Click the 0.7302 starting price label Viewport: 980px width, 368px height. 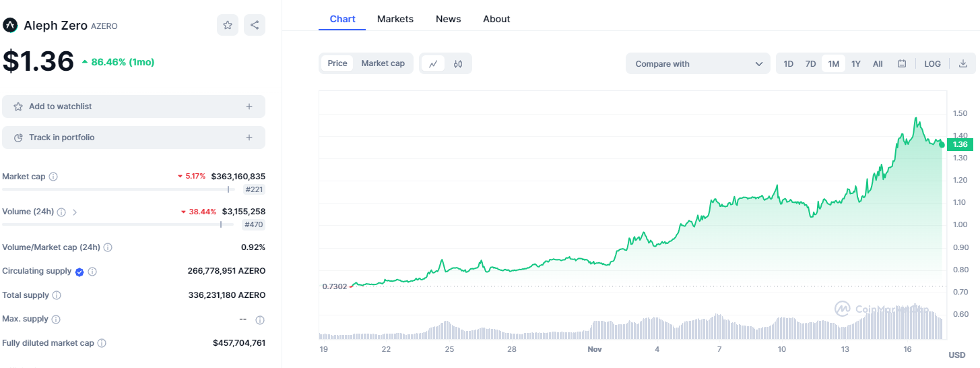click(335, 286)
